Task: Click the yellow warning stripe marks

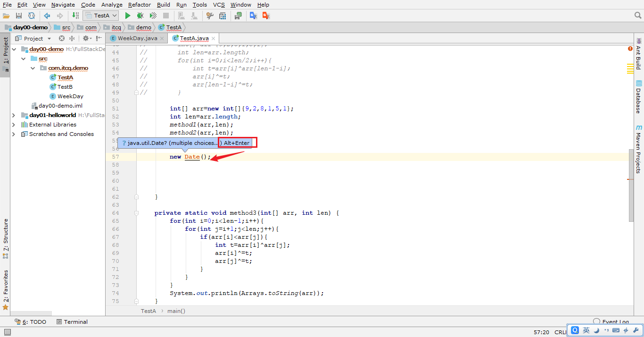Action: [630, 69]
